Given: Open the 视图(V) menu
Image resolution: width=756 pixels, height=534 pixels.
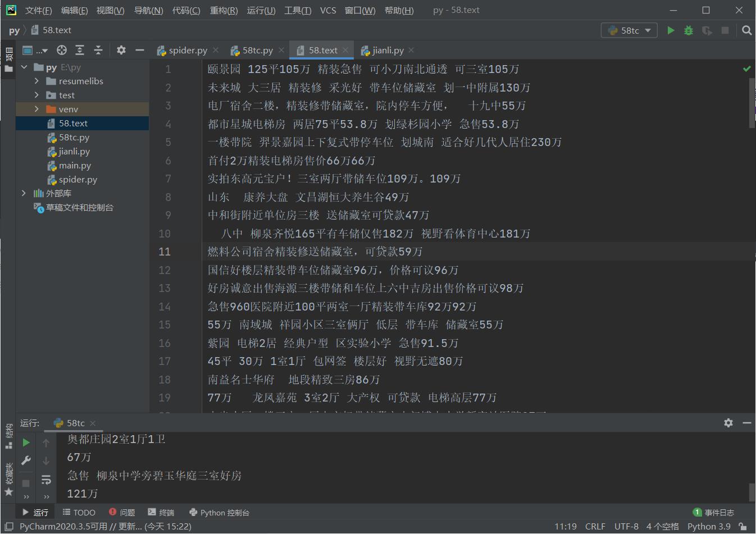Looking at the screenshot, I should (x=110, y=10).
